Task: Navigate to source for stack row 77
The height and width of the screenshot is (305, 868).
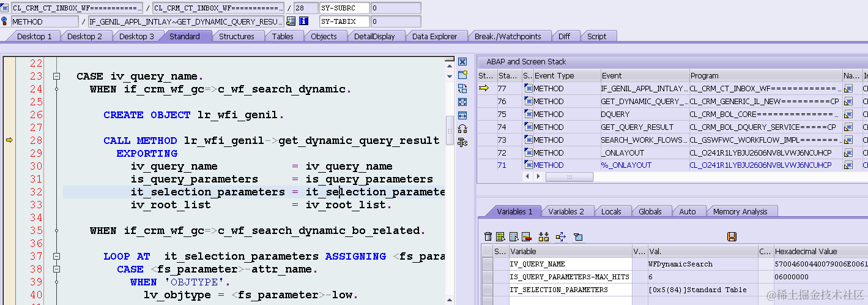Action: pyautogui.click(x=848, y=89)
